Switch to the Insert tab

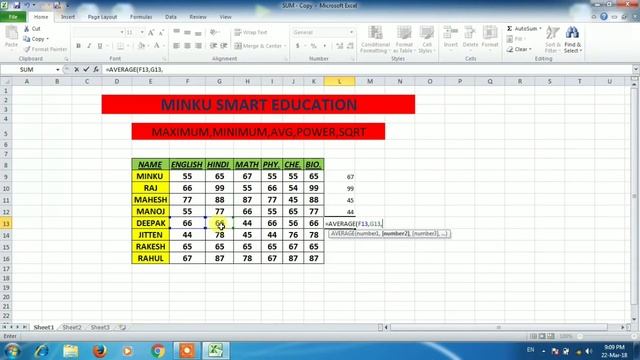68,17
